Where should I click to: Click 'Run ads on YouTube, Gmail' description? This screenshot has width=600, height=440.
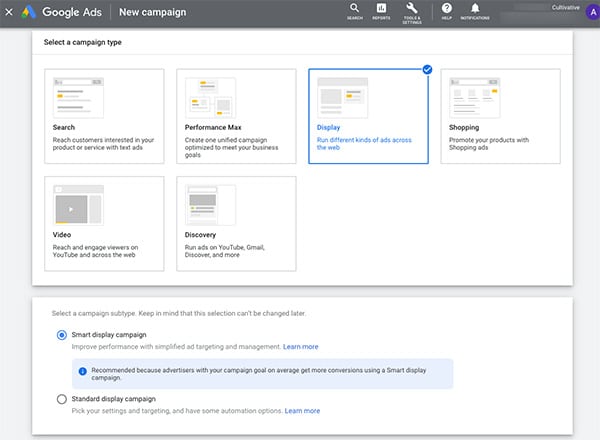[x=225, y=251]
